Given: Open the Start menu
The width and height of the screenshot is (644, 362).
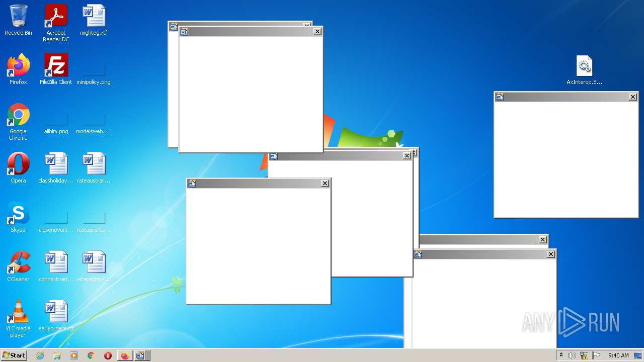Looking at the screenshot, I should [x=14, y=355].
